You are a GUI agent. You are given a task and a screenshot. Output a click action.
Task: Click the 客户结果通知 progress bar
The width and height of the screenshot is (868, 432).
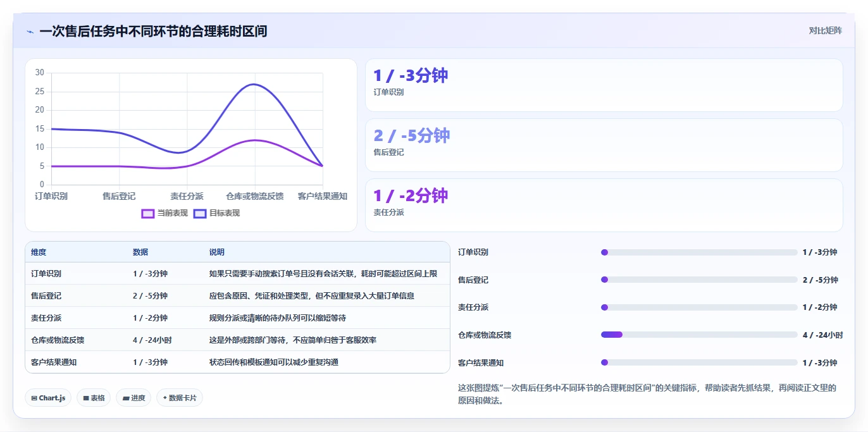[x=699, y=362]
